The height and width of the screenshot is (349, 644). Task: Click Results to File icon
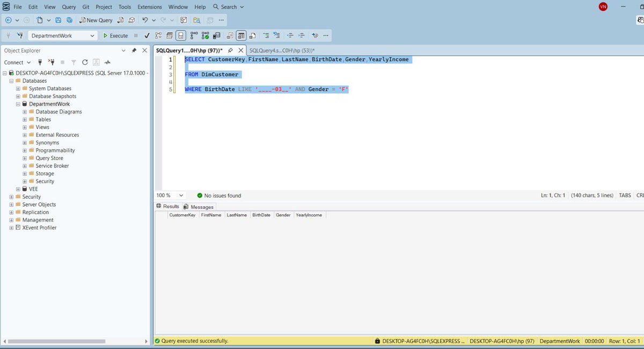tap(253, 36)
